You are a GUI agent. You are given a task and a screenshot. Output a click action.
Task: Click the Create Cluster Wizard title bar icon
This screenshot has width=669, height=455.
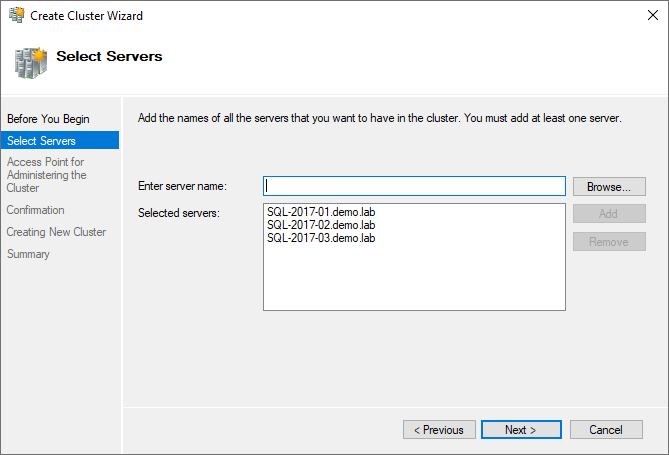[x=16, y=15]
